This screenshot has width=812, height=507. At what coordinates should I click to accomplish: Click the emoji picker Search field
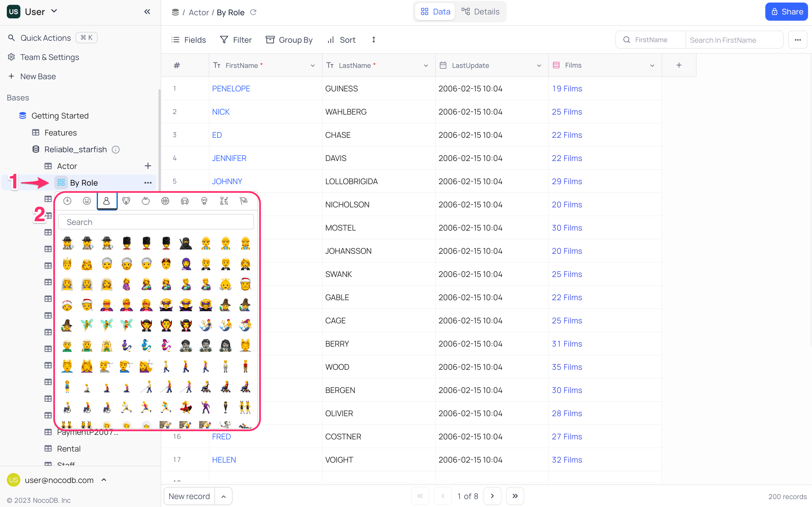point(156,222)
